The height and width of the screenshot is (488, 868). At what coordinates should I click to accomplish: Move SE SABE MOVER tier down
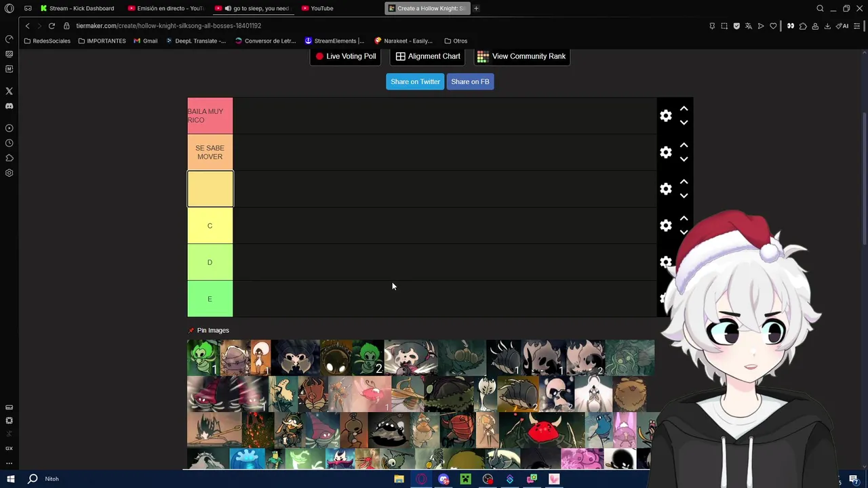(x=684, y=159)
